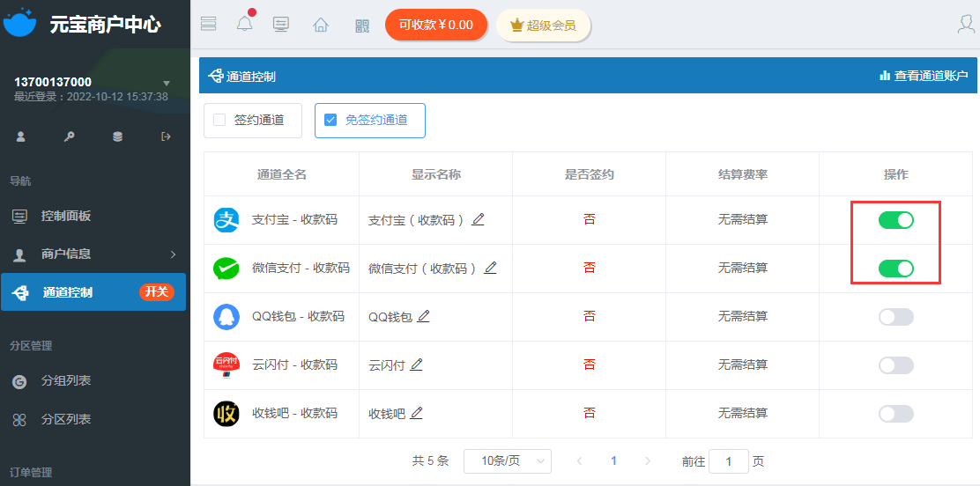Image resolution: width=980 pixels, height=486 pixels.
Task: Click the user profile icon at top right
Action: [x=965, y=25]
